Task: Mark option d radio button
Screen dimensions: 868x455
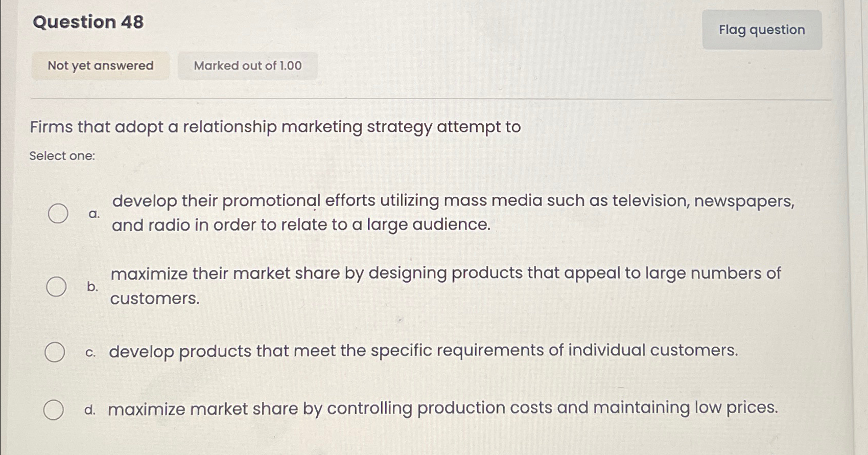Action: pyautogui.click(x=54, y=410)
